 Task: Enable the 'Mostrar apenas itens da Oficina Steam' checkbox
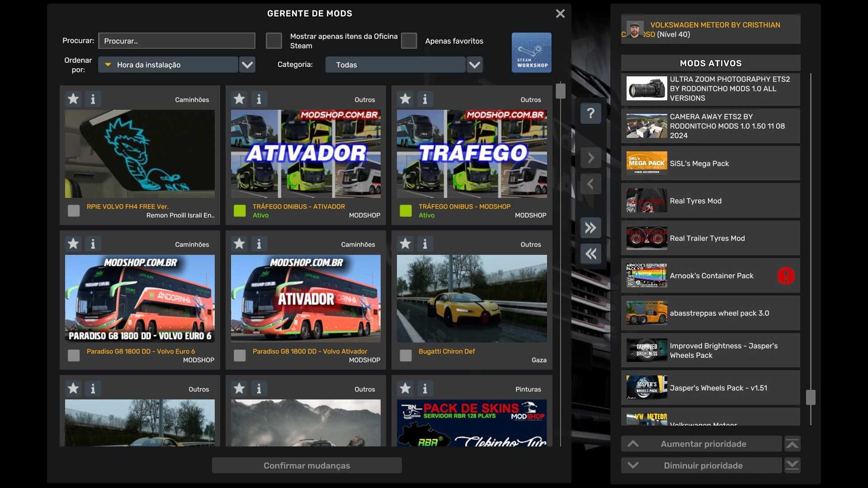tap(274, 41)
